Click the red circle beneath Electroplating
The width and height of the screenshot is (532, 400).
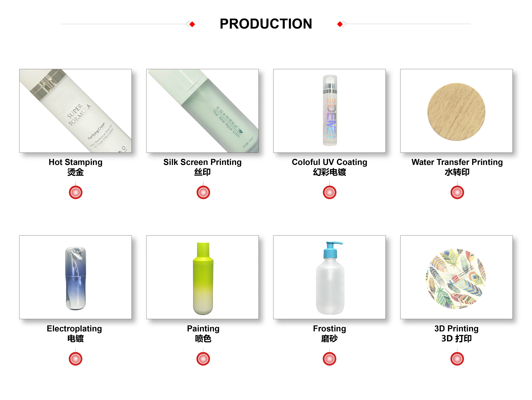[76, 359]
